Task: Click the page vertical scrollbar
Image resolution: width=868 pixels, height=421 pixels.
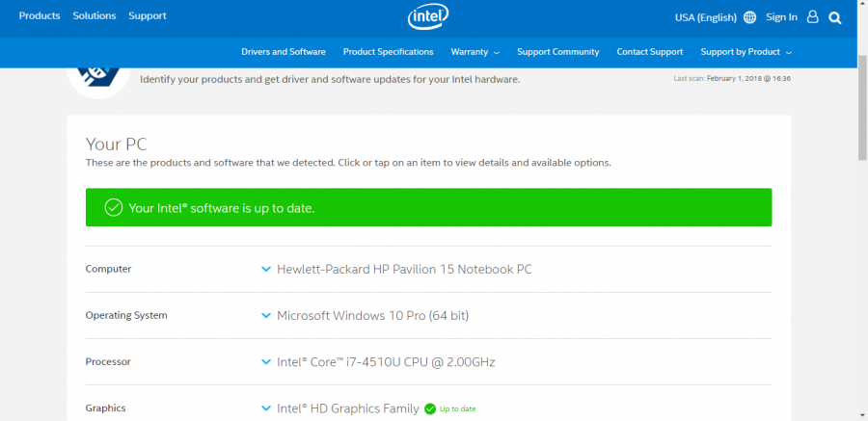Action: [x=861, y=106]
